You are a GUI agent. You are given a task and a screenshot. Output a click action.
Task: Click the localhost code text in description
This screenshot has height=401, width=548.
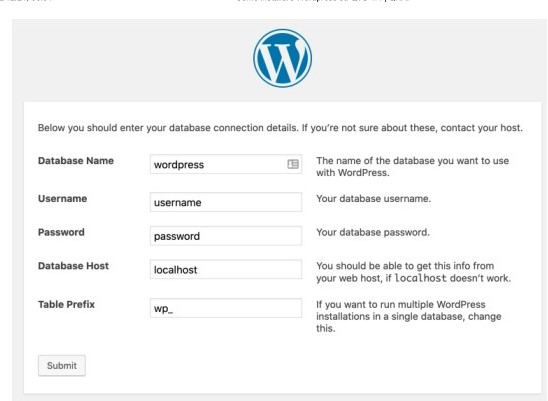pyautogui.click(x=421, y=278)
